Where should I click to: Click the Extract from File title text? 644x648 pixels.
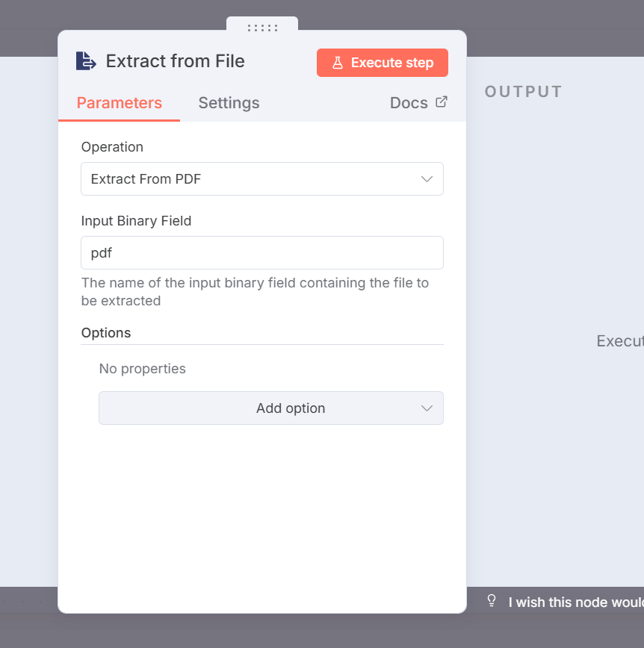176,61
